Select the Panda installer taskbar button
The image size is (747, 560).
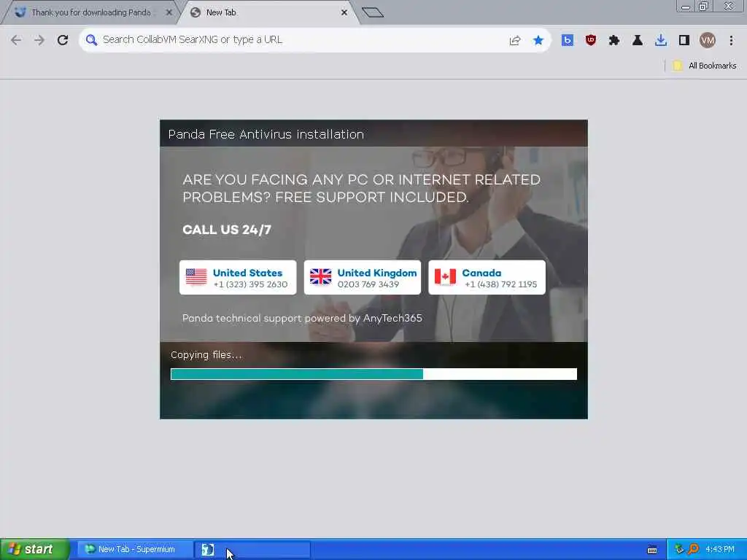coord(252,550)
